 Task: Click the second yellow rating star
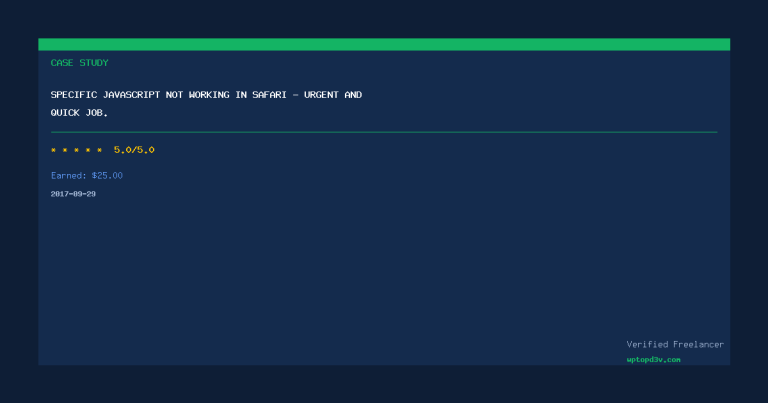[x=65, y=150]
